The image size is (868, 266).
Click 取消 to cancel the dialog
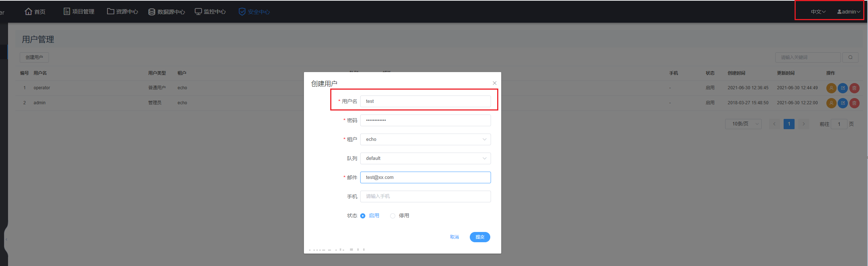(x=454, y=237)
